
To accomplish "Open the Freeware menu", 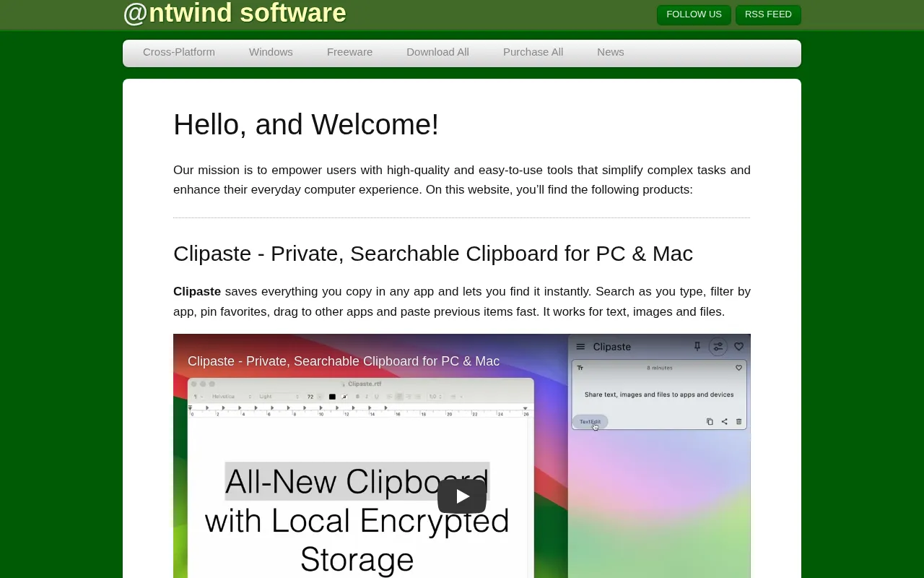I will (349, 52).
